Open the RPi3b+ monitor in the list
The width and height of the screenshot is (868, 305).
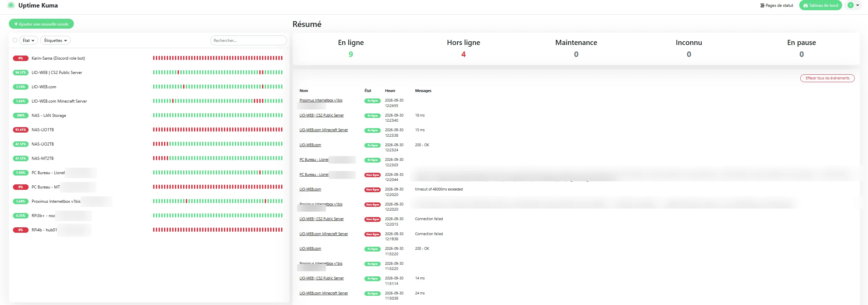[149, 216]
